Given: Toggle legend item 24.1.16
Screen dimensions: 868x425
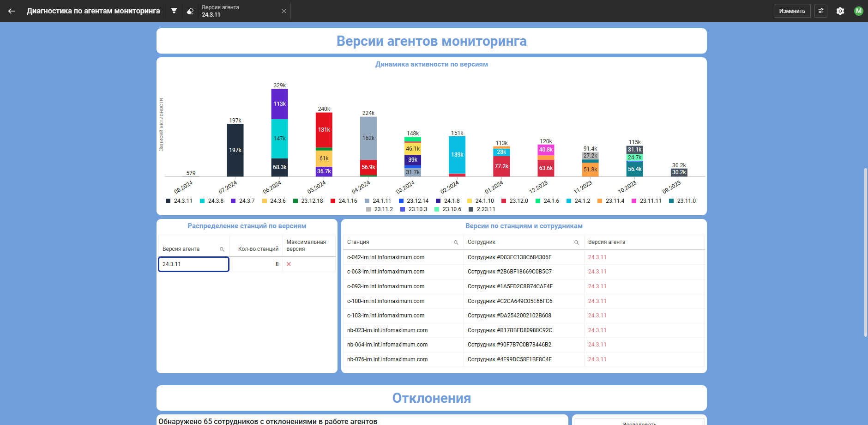Looking at the screenshot, I should coord(344,201).
